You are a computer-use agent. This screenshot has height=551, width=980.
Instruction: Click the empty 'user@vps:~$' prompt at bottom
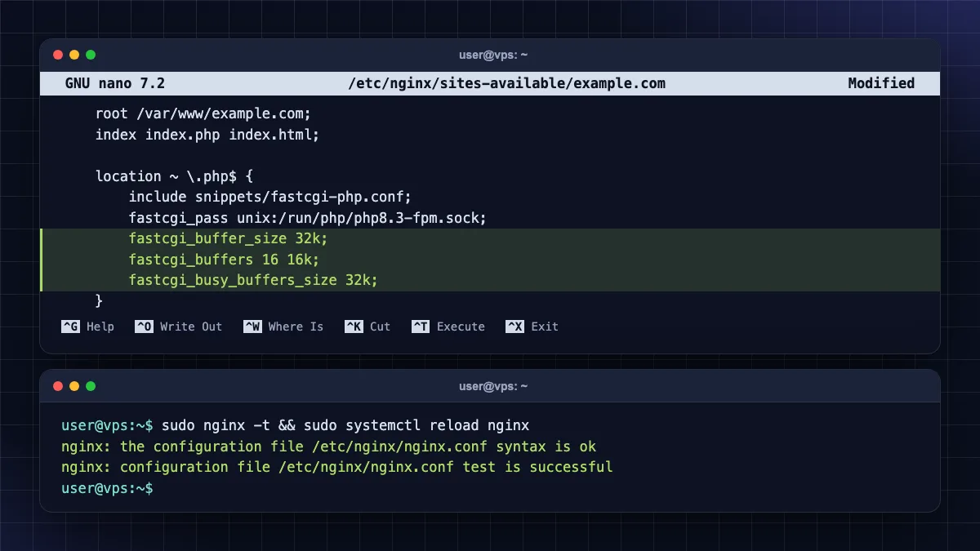(x=107, y=488)
